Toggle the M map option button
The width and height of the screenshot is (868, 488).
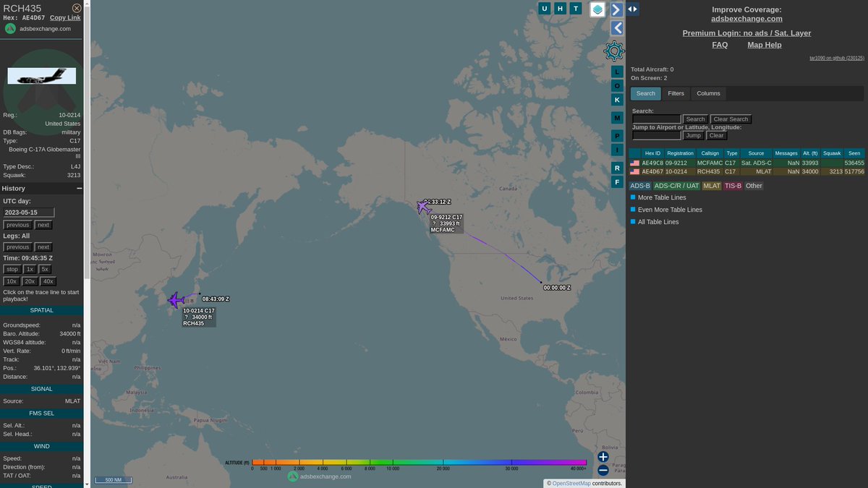click(617, 118)
